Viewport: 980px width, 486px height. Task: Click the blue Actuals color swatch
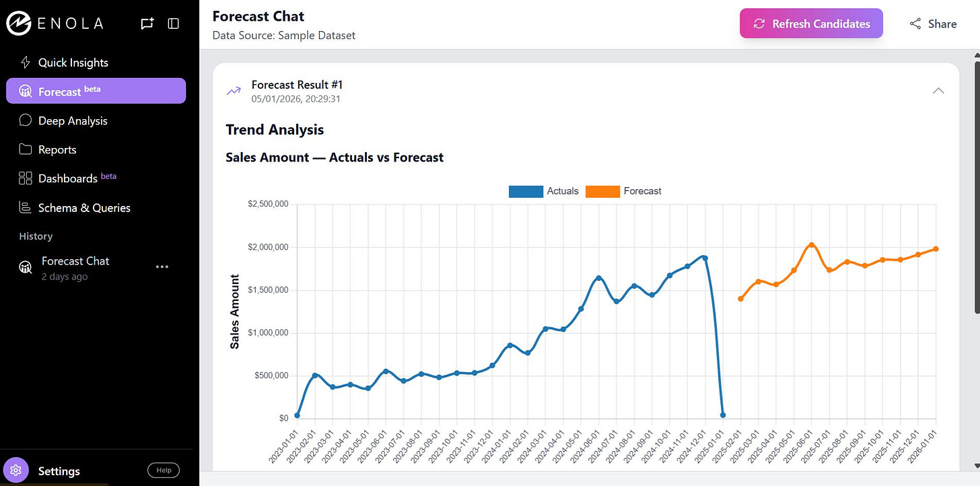[x=526, y=191]
